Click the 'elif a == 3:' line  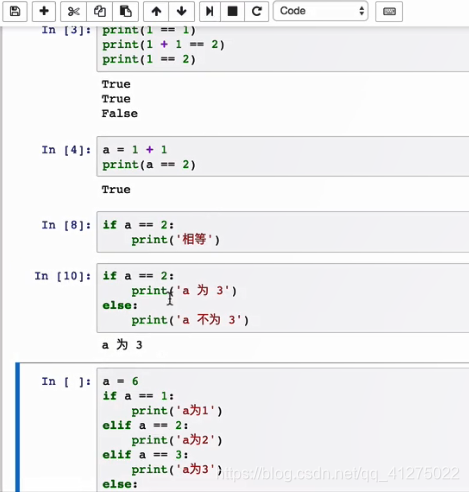click(145, 455)
